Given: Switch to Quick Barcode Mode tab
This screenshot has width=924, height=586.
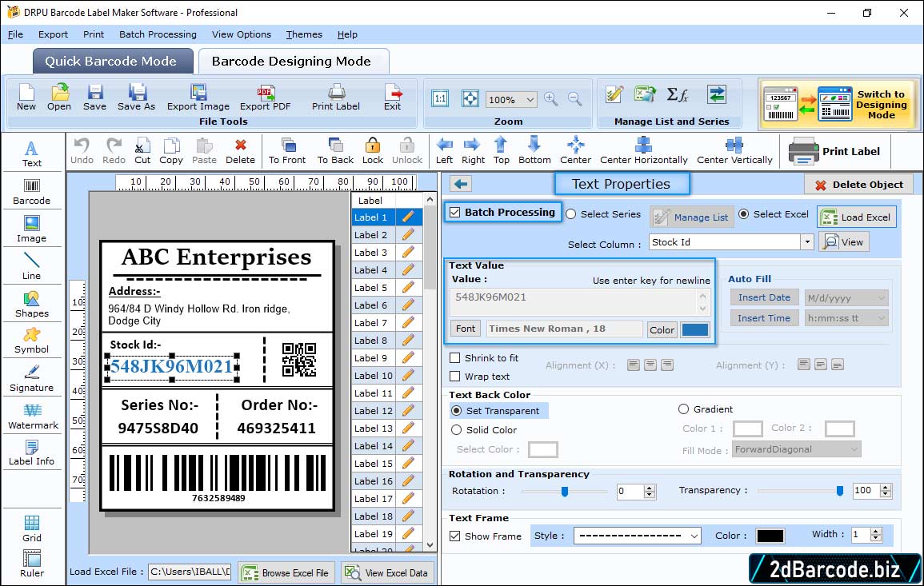Looking at the screenshot, I should 113,62.
